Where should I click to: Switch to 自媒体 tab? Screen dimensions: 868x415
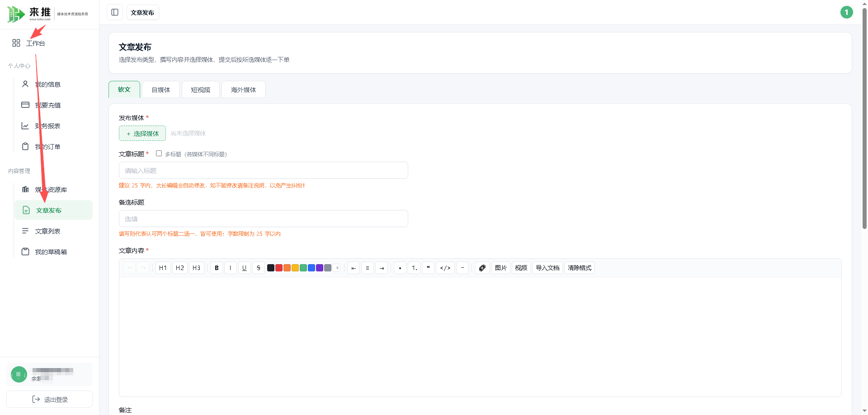tap(161, 89)
